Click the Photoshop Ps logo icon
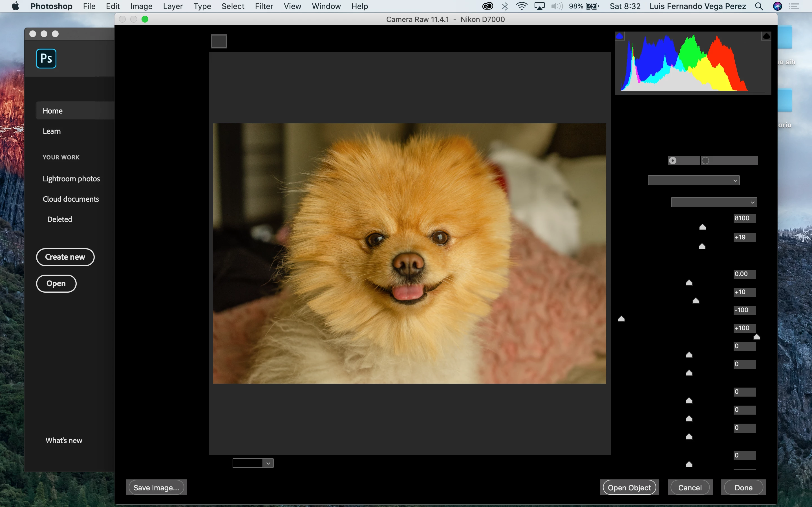This screenshot has height=507, width=812. (46, 59)
